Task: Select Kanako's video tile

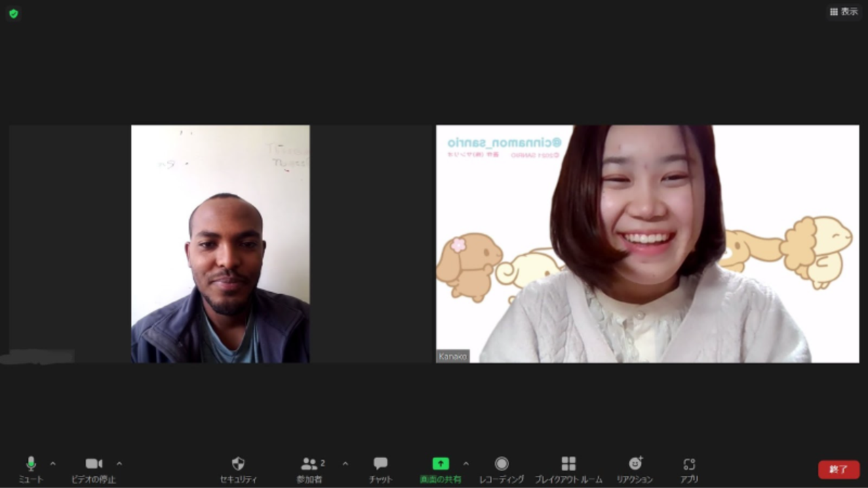Action: tap(648, 243)
